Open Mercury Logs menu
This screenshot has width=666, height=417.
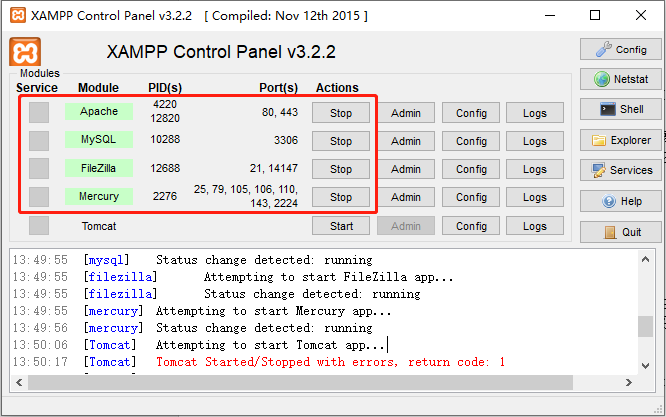coord(535,197)
